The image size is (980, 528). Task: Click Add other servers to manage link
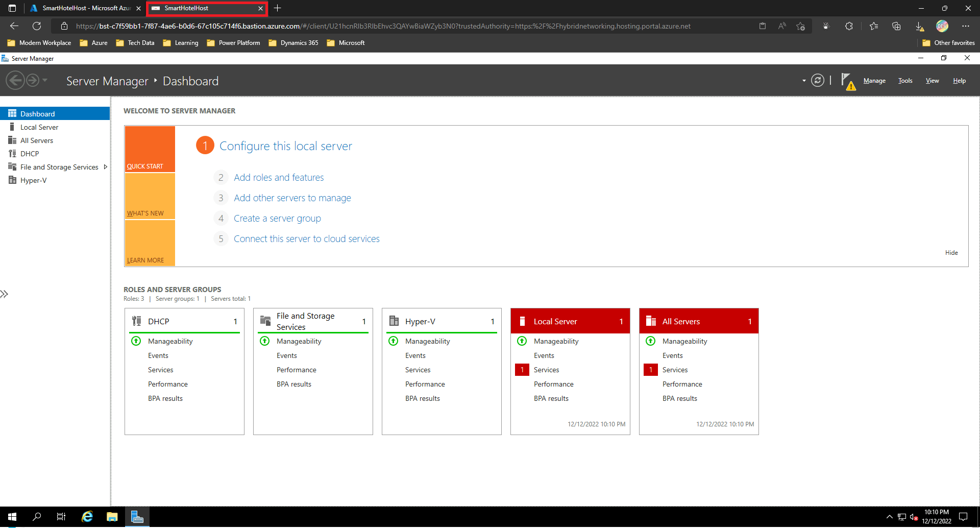click(292, 198)
